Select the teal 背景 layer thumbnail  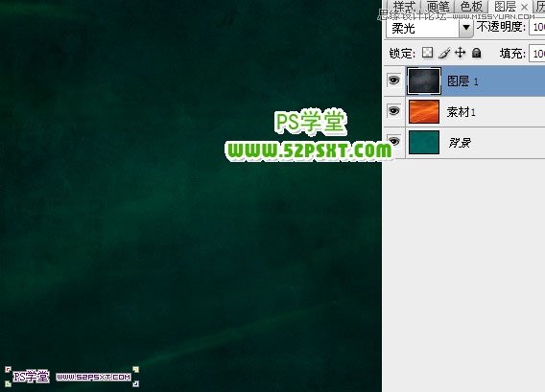424,142
